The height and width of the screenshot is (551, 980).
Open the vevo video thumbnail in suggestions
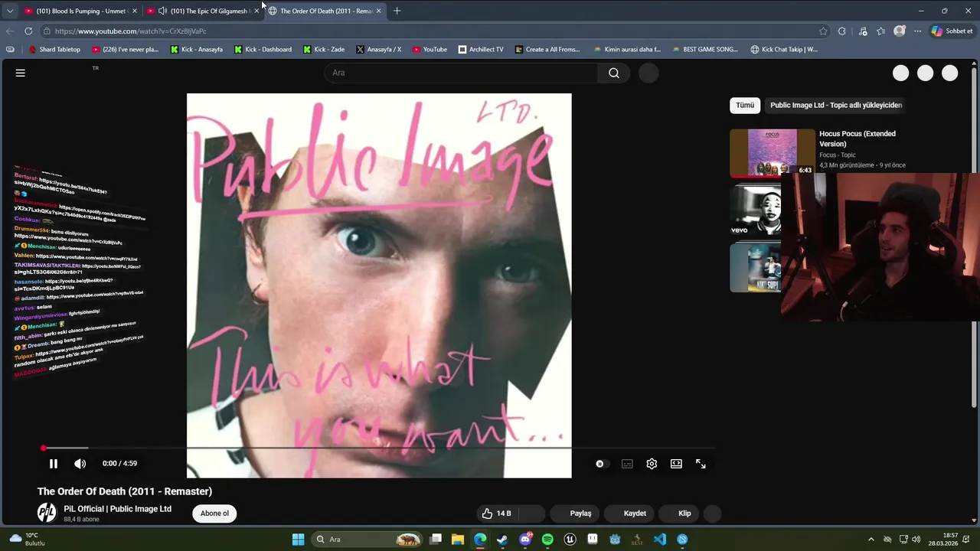[x=756, y=209]
